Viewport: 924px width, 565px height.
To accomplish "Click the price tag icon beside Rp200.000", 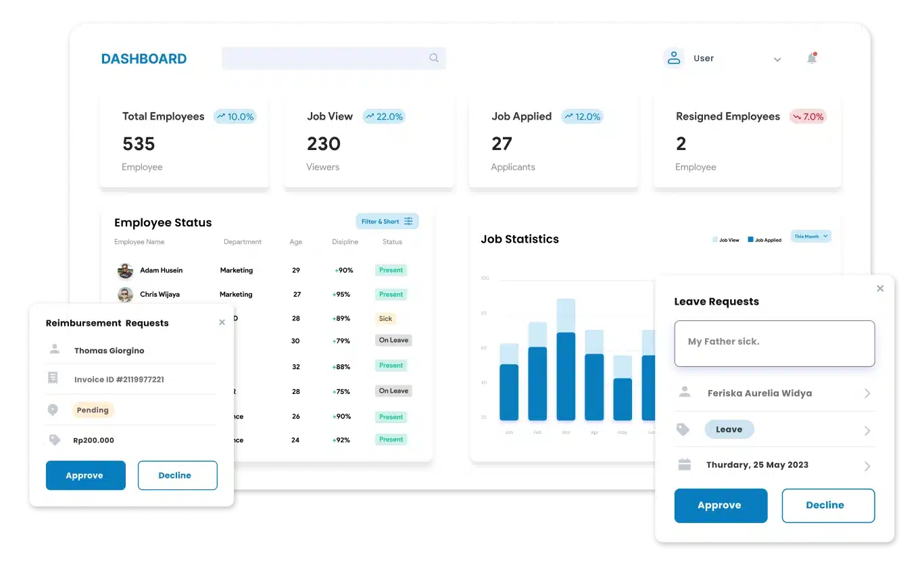I will point(54,440).
